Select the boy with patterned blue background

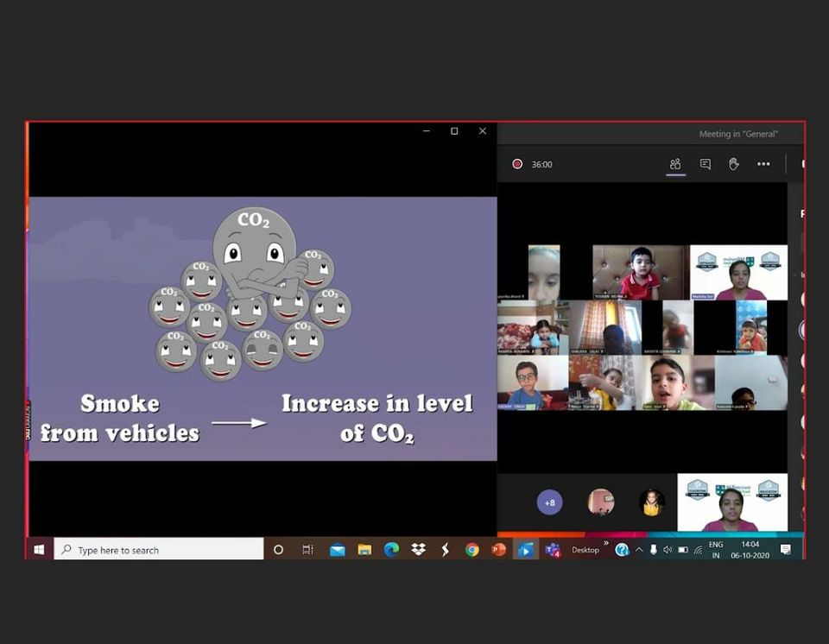750,327
